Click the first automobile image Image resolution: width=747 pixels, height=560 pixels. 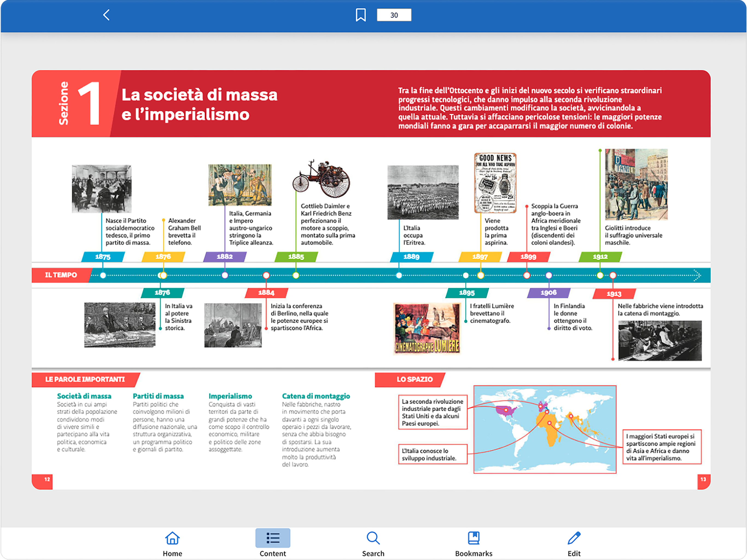tap(321, 179)
